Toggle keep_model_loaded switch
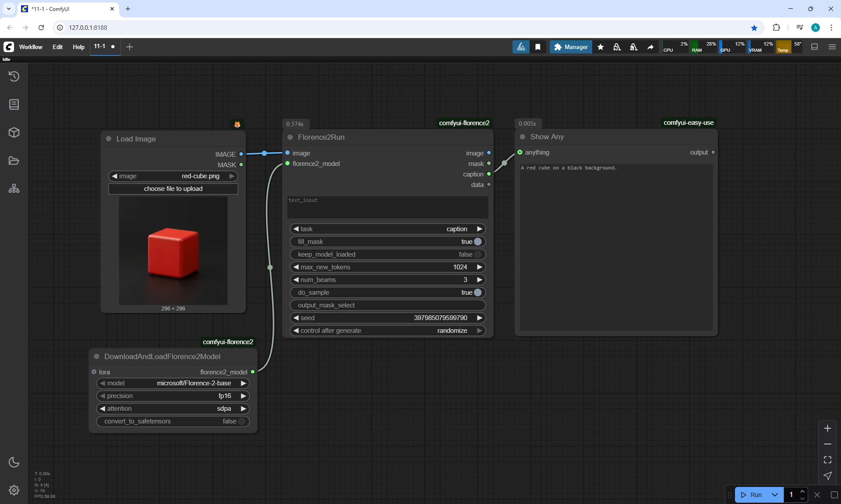Image resolution: width=841 pixels, height=504 pixels. point(477,254)
